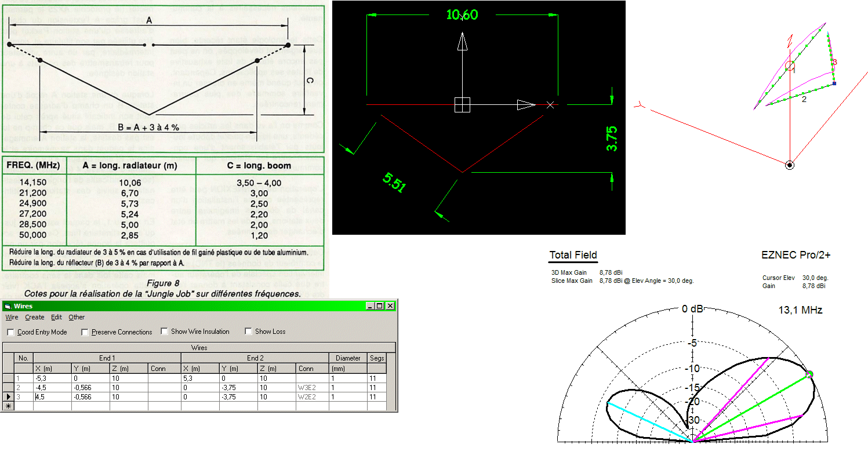
Task: Click the origin marker at bottom of antenna view
Action: (x=790, y=165)
